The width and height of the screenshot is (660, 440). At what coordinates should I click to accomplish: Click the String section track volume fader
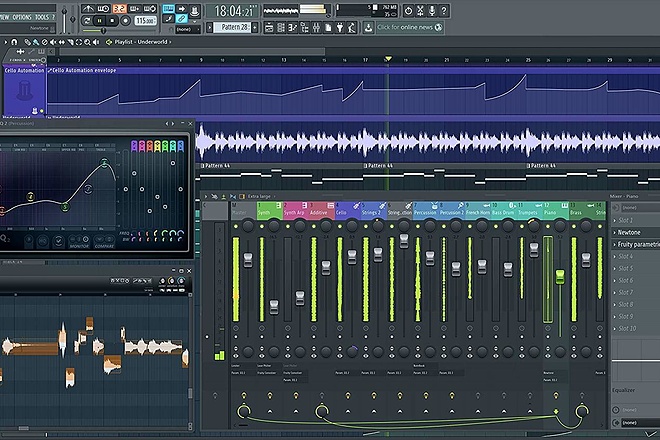point(404,240)
